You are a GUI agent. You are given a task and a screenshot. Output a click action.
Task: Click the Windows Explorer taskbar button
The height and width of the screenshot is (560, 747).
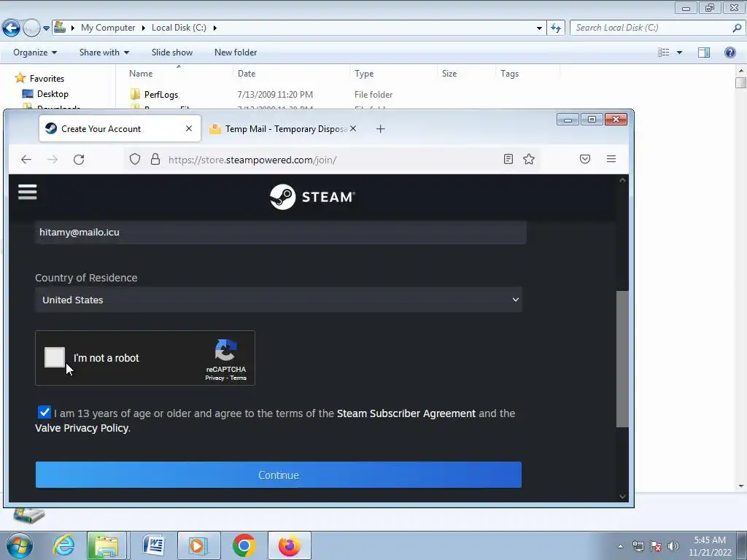(x=107, y=545)
